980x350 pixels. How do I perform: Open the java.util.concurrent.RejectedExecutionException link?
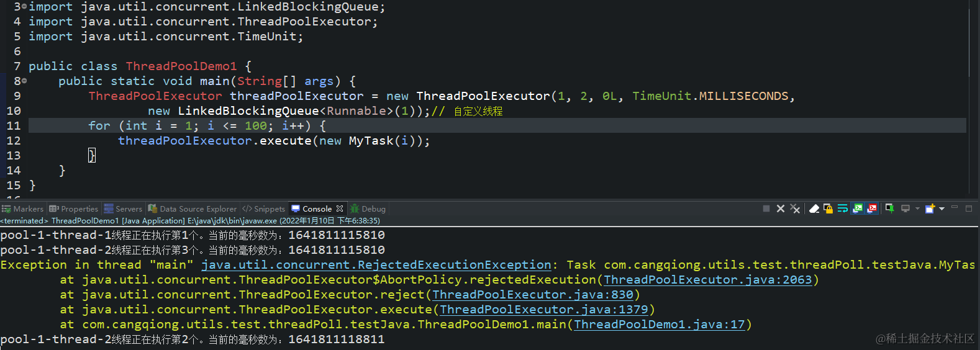click(x=376, y=265)
